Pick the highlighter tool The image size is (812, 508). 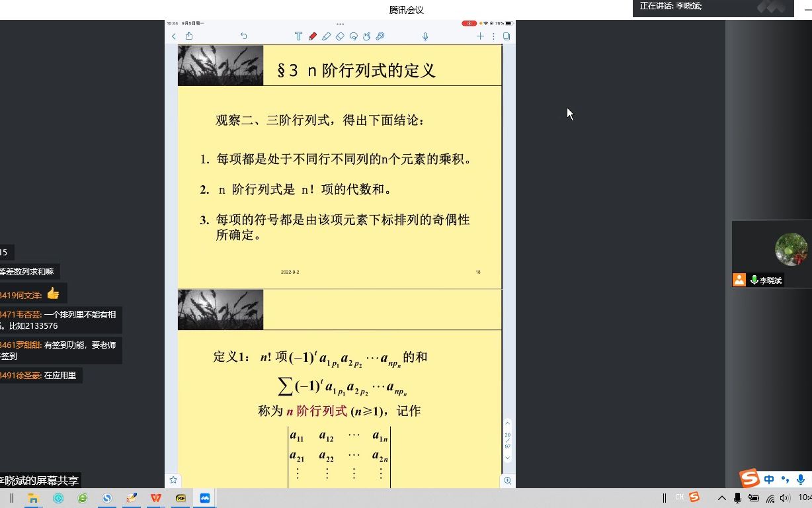pos(326,36)
